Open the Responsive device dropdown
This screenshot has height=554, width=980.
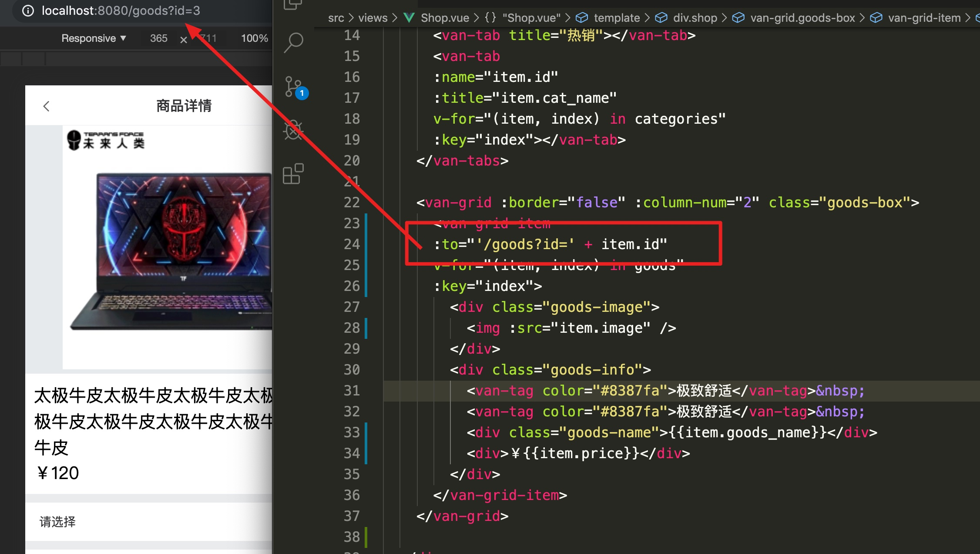pyautogui.click(x=94, y=38)
